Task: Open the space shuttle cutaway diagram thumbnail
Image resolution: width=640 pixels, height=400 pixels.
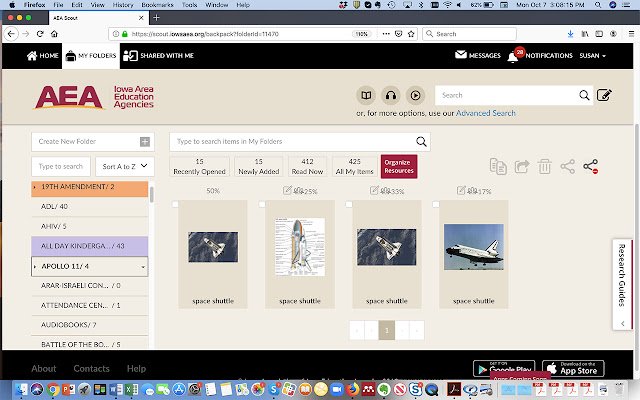Action: pos(300,247)
